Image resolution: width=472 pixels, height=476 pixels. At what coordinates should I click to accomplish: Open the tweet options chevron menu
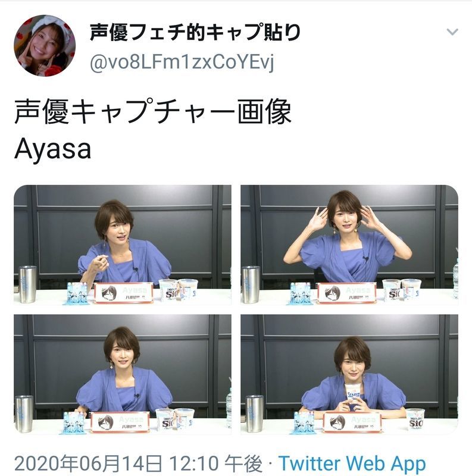pyautogui.click(x=452, y=32)
